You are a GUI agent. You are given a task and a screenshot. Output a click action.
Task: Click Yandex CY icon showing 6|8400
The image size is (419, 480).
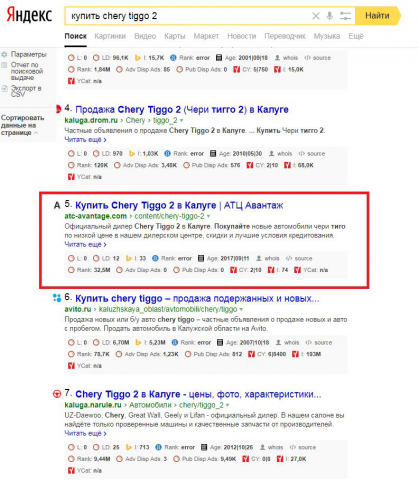[251, 354]
